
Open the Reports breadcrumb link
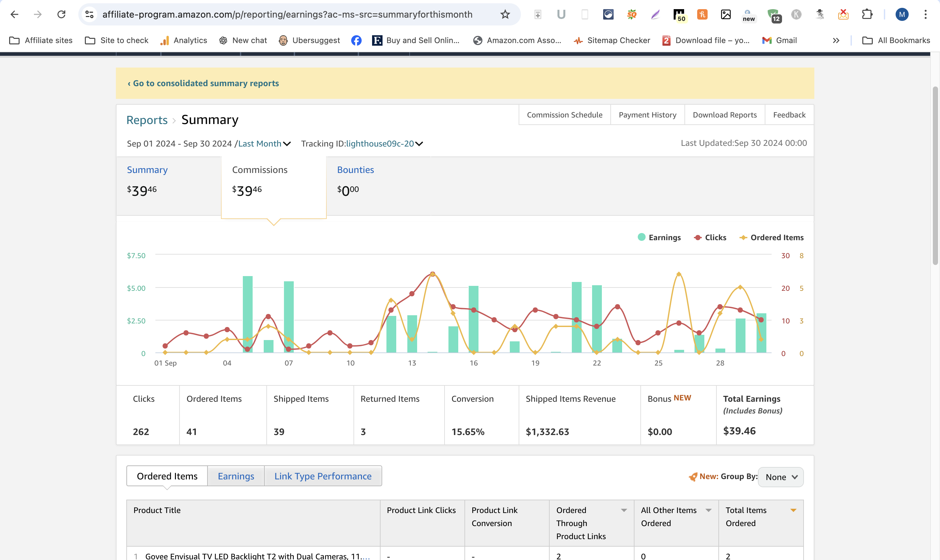(x=147, y=120)
